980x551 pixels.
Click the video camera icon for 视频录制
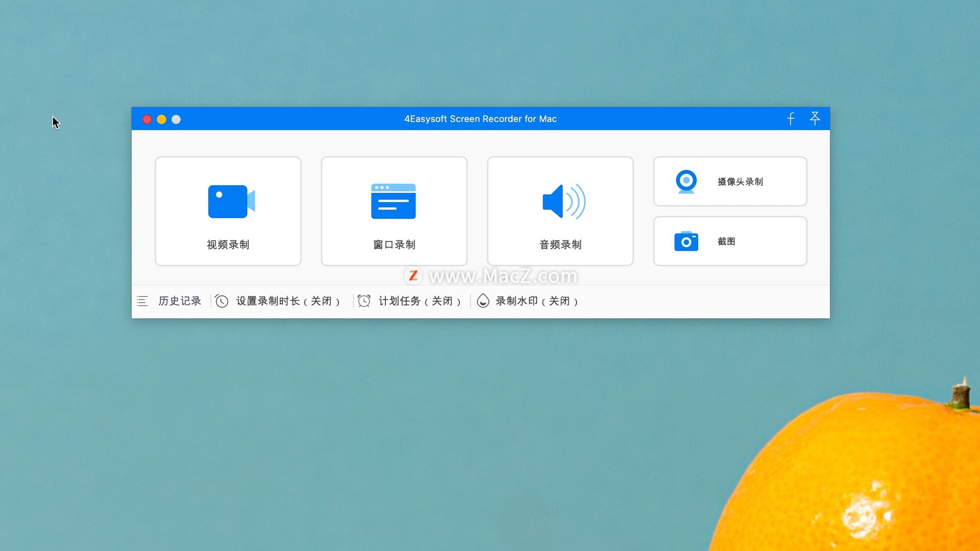tap(231, 202)
